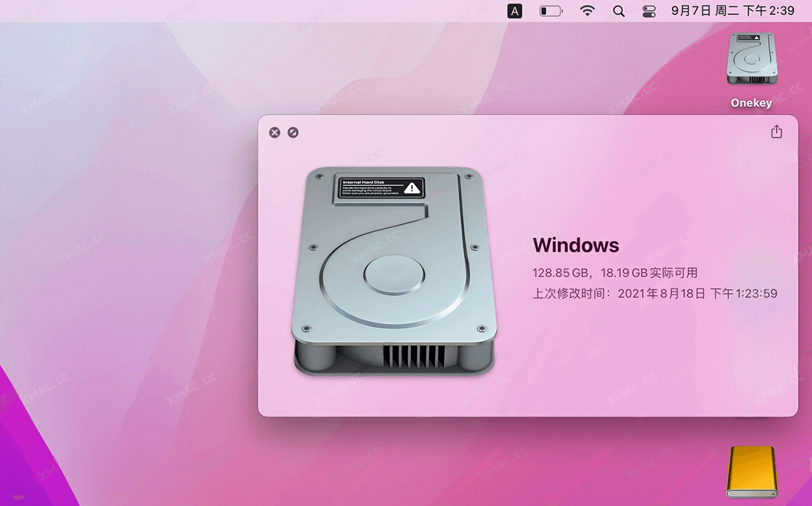Image resolution: width=812 pixels, height=506 pixels.
Task: Expand the Quick Look preview to full screen
Action: (x=293, y=132)
